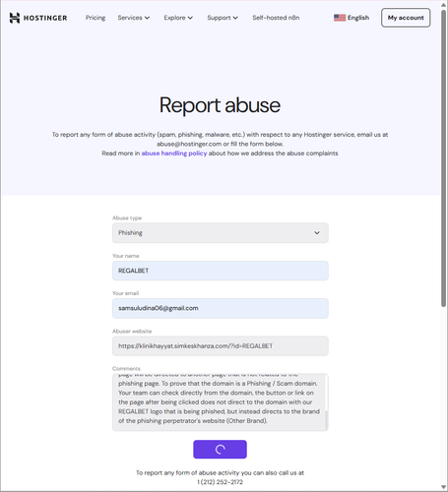Click the scrollbar up arrow
The width and height of the screenshot is (448, 492).
pyautogui.click(x=444, y=4)
